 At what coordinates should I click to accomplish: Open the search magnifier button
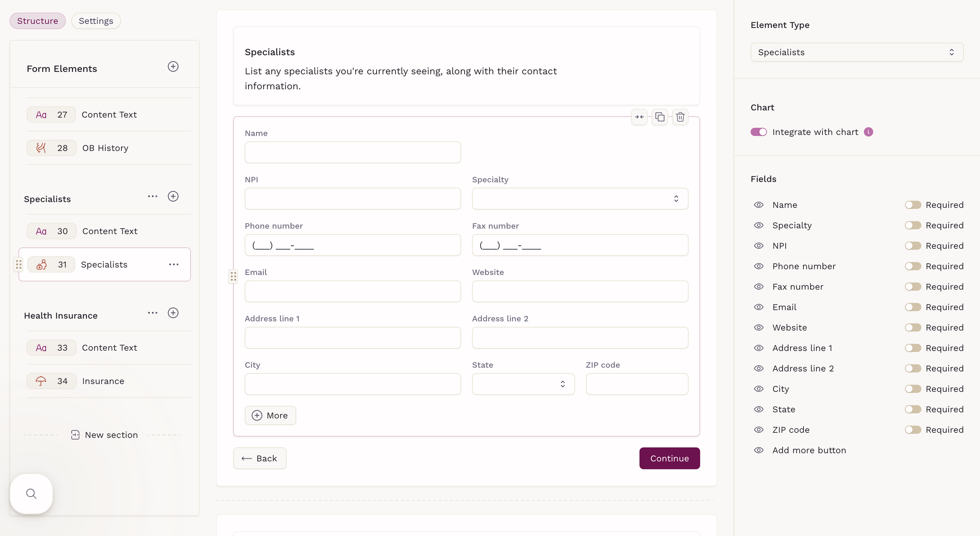coord(31,494)
